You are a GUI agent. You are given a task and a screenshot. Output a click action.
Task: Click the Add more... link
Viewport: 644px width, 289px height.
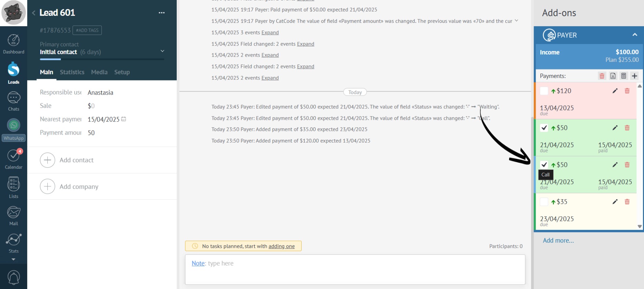click(558, 241)
